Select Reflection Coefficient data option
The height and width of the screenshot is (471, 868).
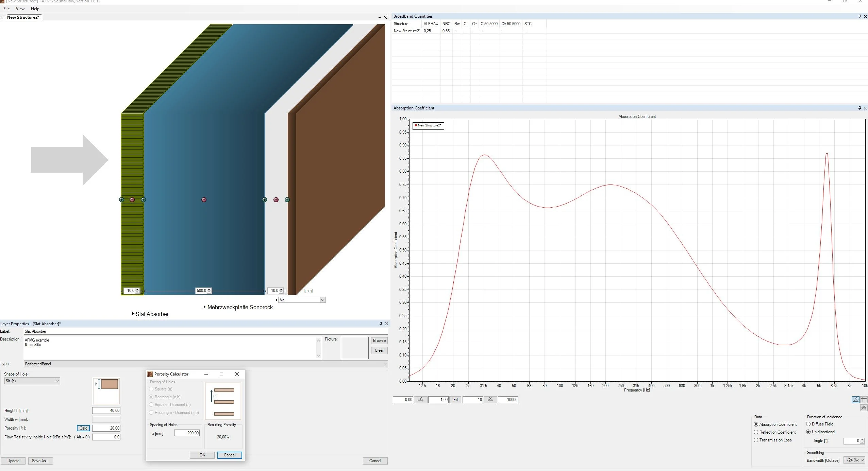point(775,432)
